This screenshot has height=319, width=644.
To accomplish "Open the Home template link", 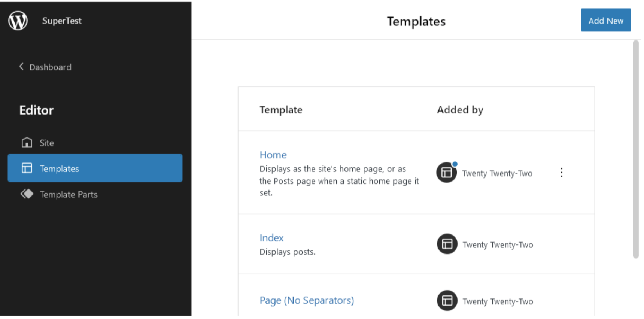I will pos(273,155).
